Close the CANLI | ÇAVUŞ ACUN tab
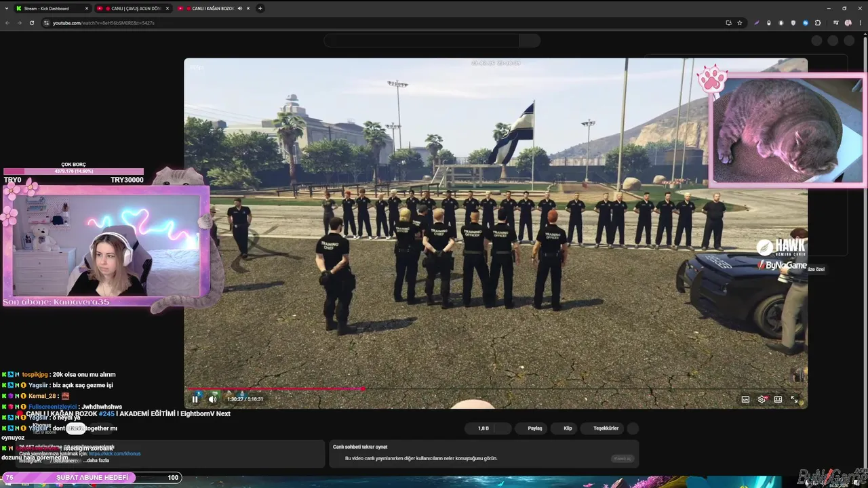This screenshot has height=488, width=868. click(x=167, y=8)
